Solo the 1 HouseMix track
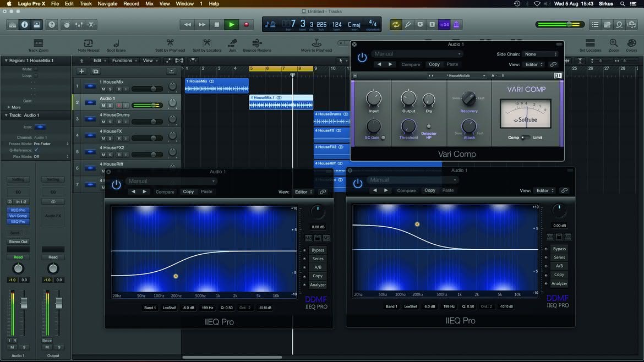 (110, 89)
